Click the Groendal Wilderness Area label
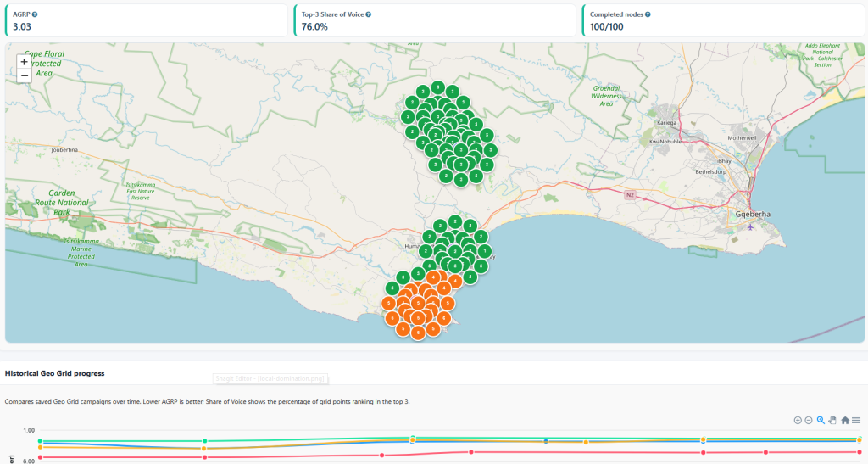 point(606,96)
